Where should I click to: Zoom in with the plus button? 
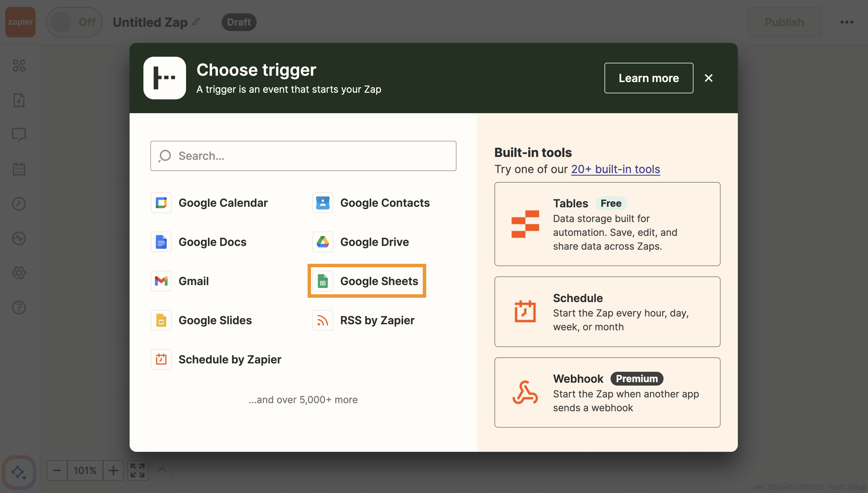113,470
